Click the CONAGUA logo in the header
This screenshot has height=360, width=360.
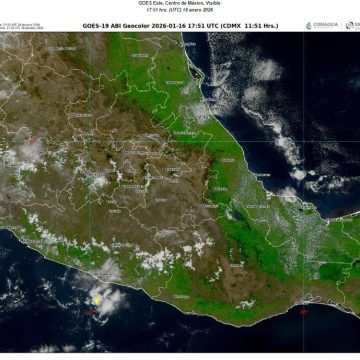322,25
